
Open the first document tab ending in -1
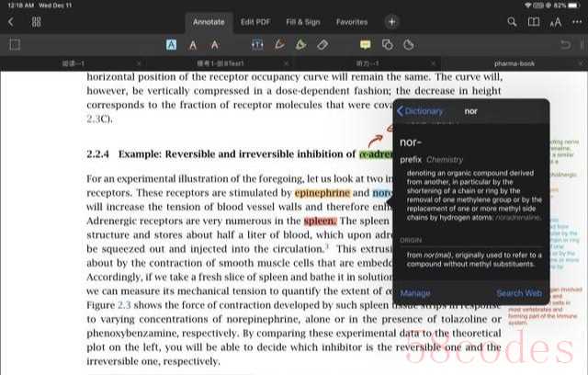(73, 63)
